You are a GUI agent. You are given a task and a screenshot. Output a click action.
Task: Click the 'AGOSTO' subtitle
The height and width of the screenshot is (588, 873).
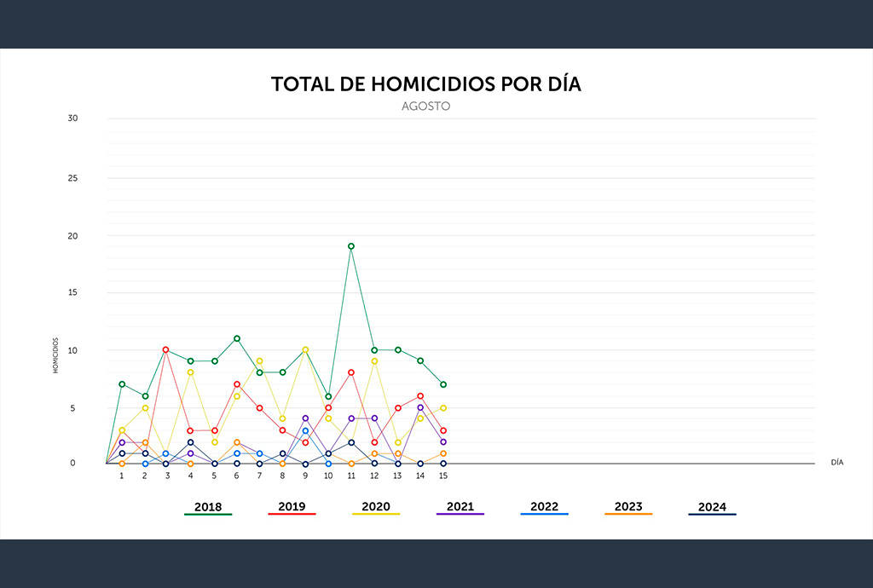pos(425,107)
